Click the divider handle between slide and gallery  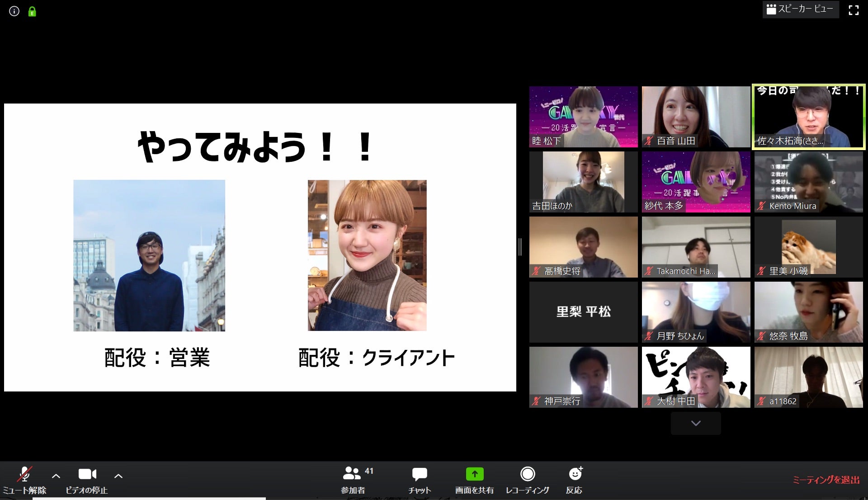pyautogui.click(x=520, y=247)
